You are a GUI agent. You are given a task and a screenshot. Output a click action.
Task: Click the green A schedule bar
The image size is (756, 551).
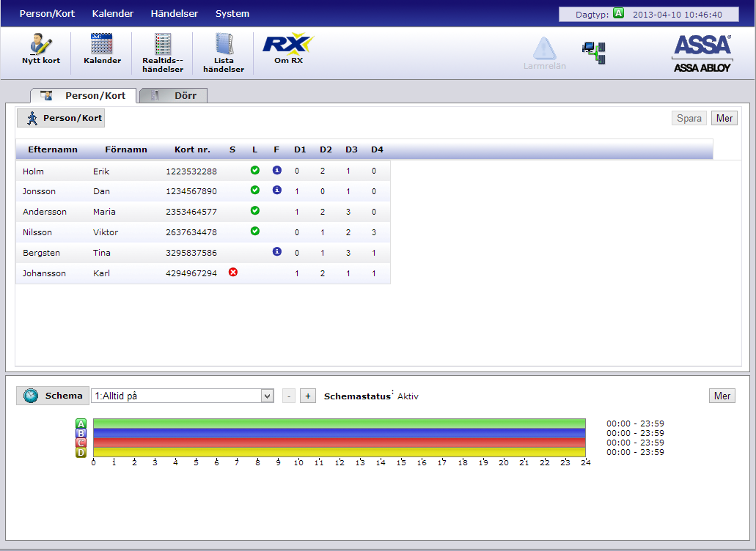click(339, 423)
